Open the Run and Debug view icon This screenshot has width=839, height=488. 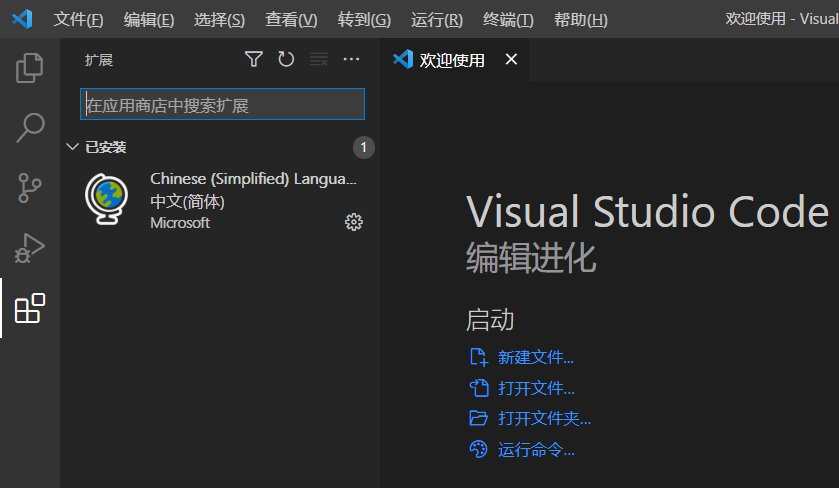29,248
